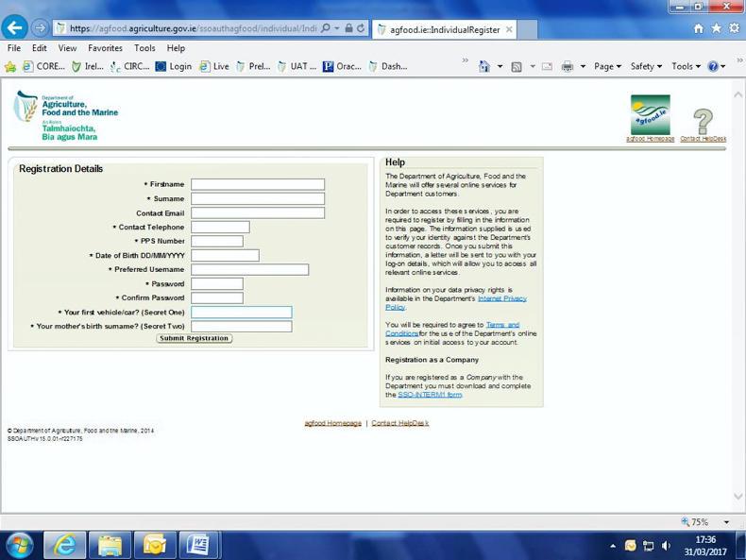
Task: Open the Favorites star icon
Action: coord(717,29)
